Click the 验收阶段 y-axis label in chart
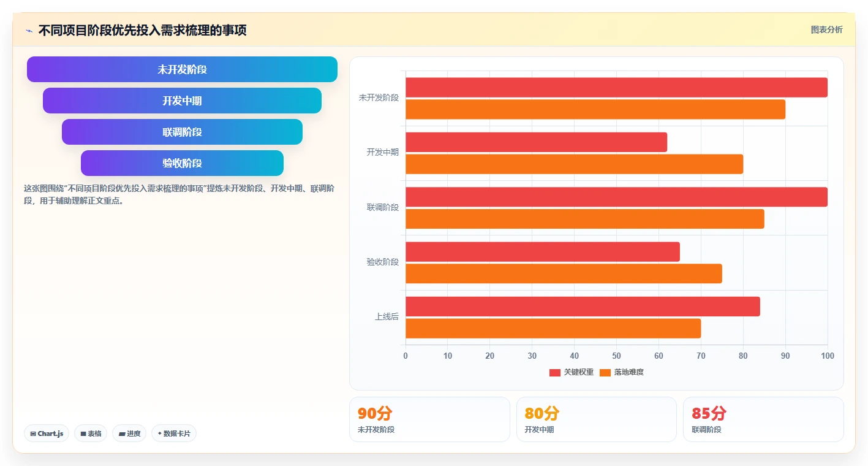This screenshot has width=868, height=466. coord(383,262)
